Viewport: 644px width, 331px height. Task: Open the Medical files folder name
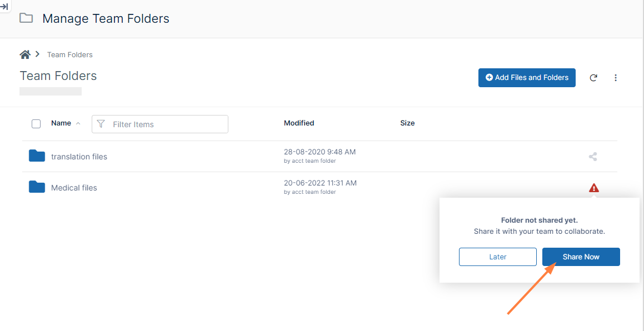(x=74, y=188)
